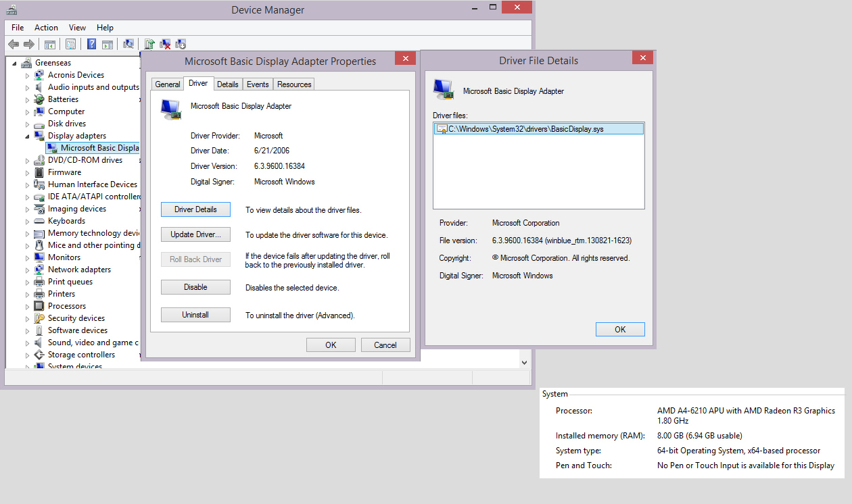
Task: Click the Greenseas computer icon in tree
Action: (x=26, y=63)
